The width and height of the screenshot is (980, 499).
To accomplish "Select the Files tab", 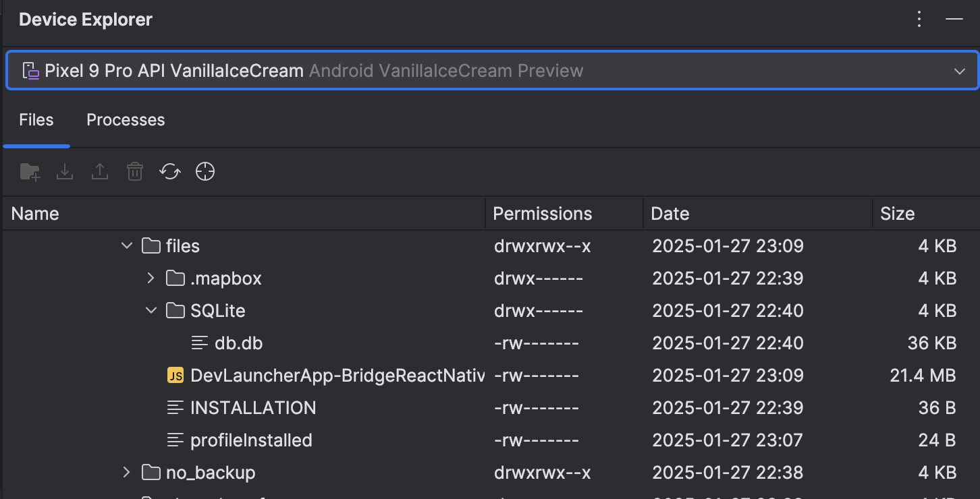I will pos(36,120).
